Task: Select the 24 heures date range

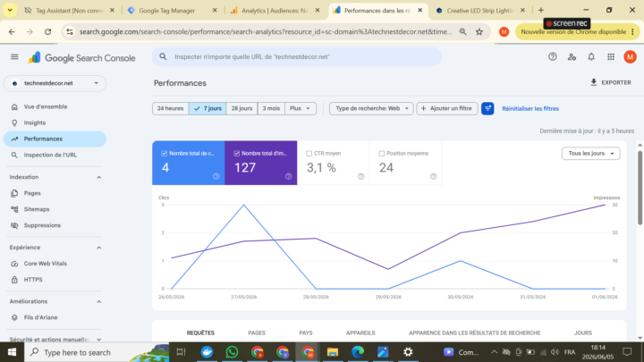Action: tap(171, 108)
